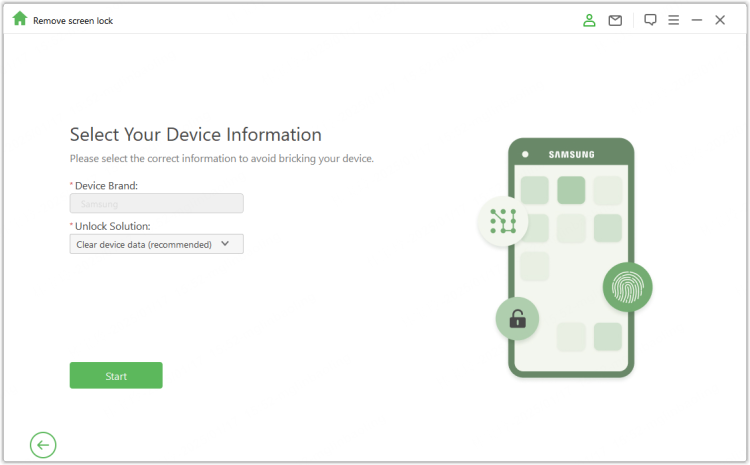
Task: Click the pattern lock icon on illustration
Action: coord(502,221)
